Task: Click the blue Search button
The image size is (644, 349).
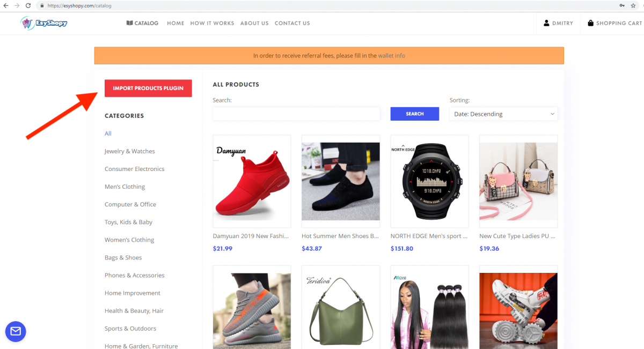Action: pyautogui.click(x=415, y=114)
